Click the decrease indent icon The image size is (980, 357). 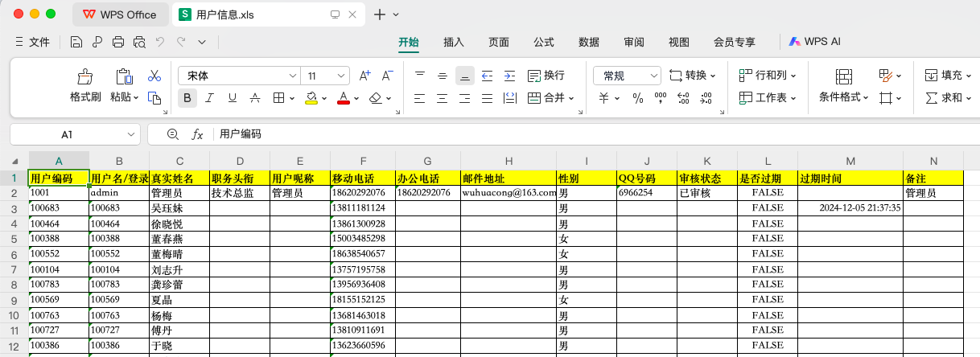pos(487,76)
